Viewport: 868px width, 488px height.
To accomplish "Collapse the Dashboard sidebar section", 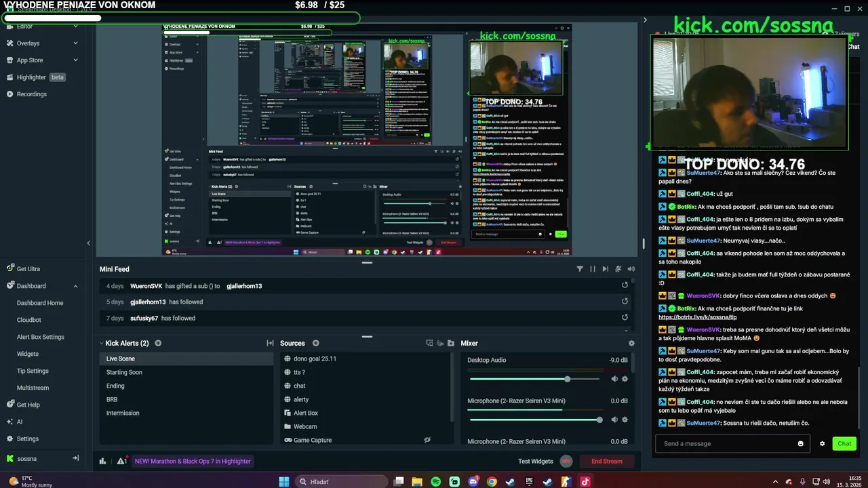I will tap(75, 286).
